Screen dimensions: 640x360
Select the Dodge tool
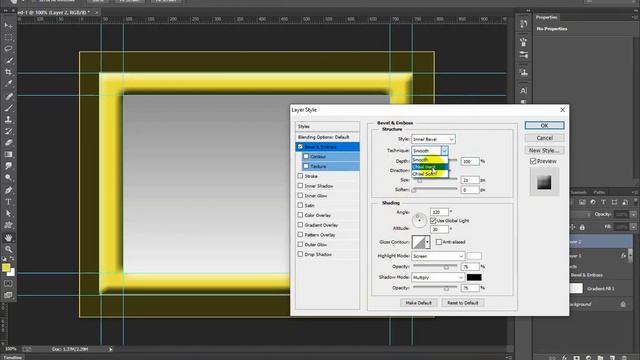(x=8, y=178)
